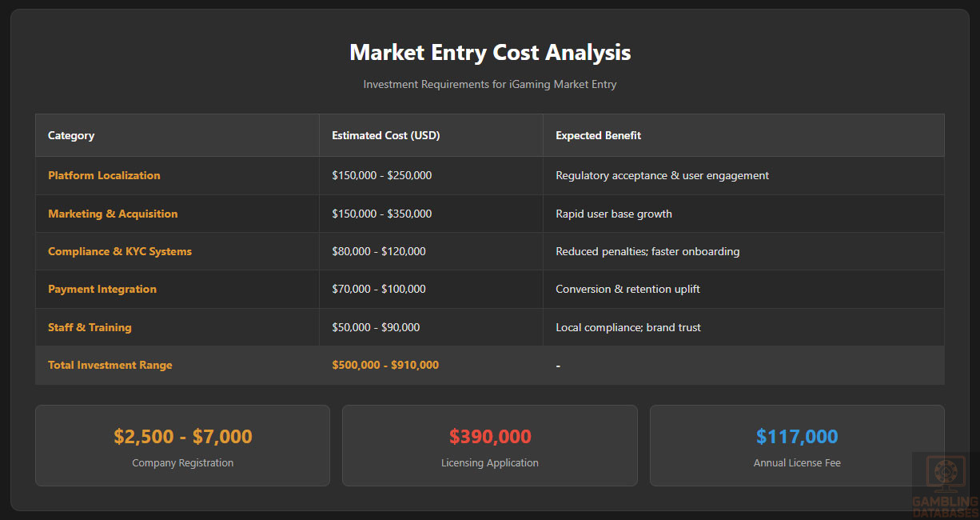Open the Company Registration cost card
Viewport: 980px width, 520px height.
pos(182,446)
